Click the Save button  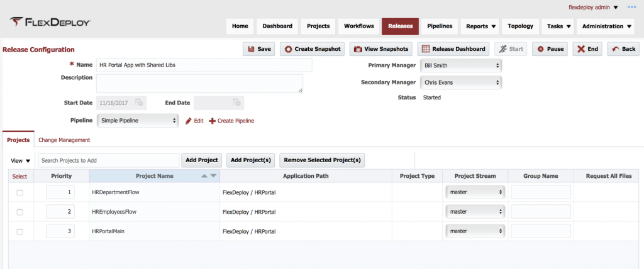[x=259, y=49]
